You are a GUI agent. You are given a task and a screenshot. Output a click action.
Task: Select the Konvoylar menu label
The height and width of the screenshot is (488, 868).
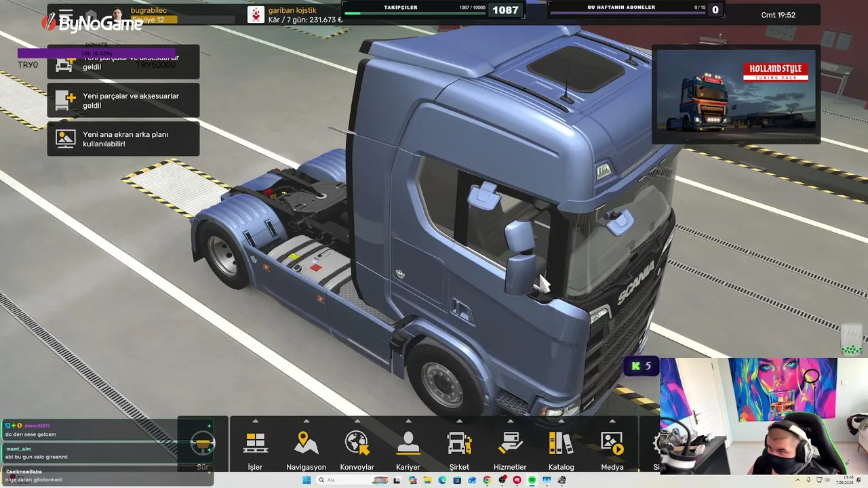click(x=357, y=467)
